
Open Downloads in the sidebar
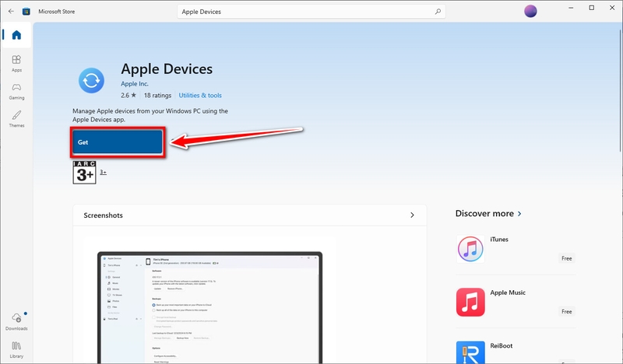point(16,321)
